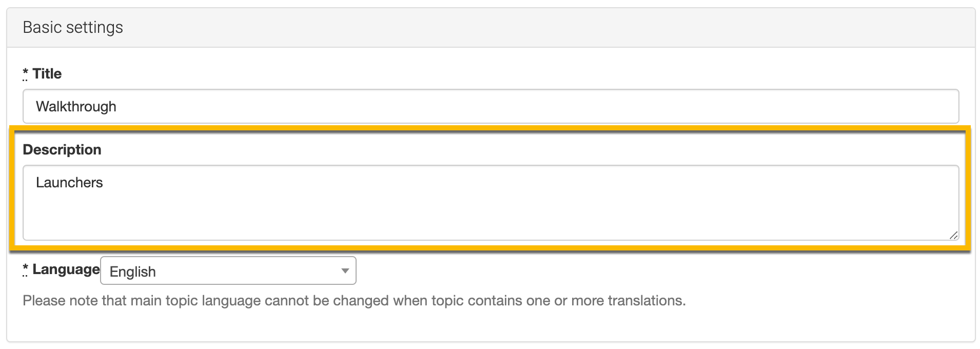Image resolution: width=980 pixels, height=349 pixels.
Task: Click the Description field label
Action: coord(62,150)
